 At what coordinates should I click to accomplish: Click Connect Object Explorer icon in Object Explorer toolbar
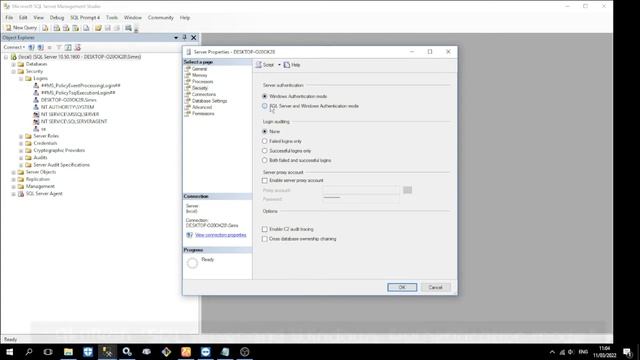[31, 47]
